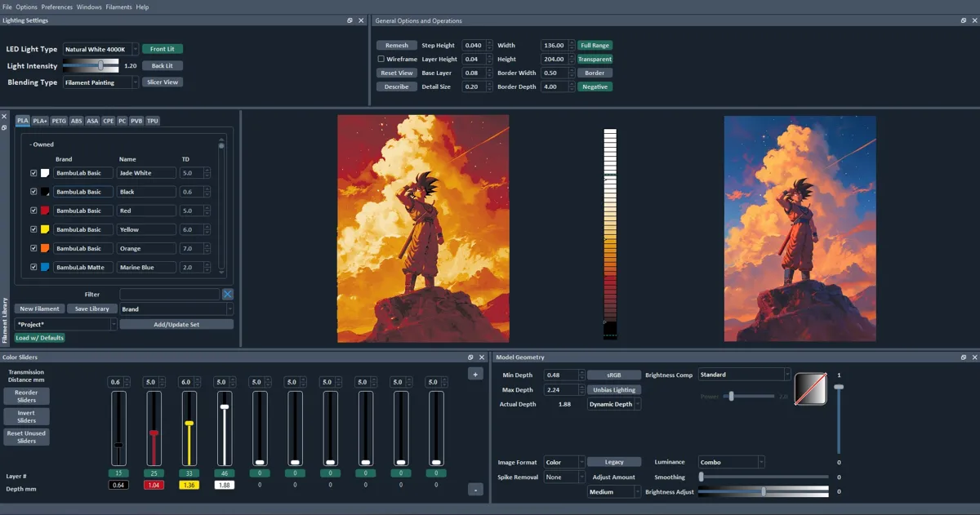
Task: Remove a color slider with the minus button
Action: pyautogui.click(x=475, y=490)
